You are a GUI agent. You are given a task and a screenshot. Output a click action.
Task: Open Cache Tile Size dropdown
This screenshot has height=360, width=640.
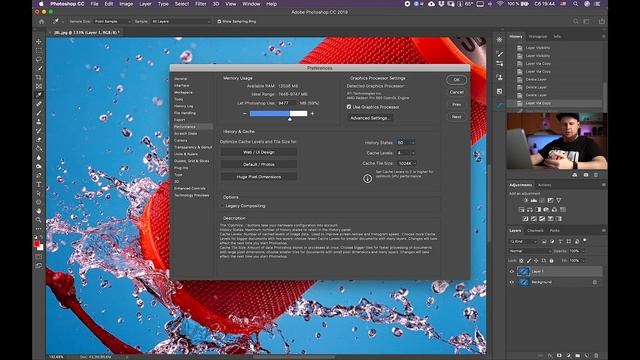tap(407, 163)
